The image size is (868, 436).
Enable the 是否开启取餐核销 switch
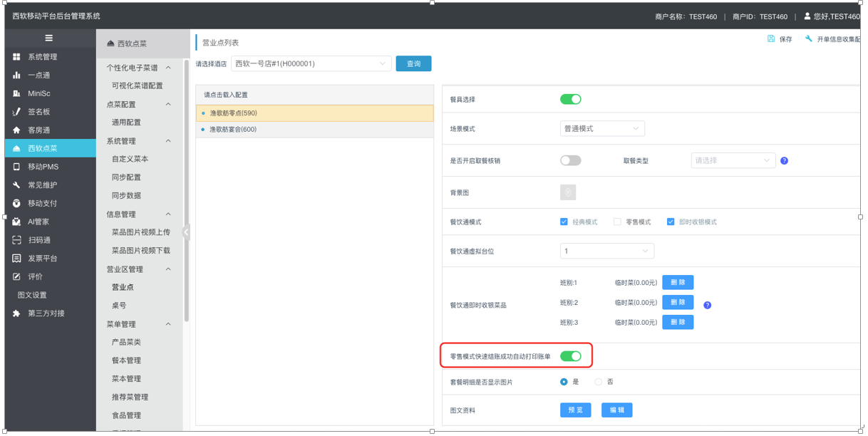pos(570,161)
